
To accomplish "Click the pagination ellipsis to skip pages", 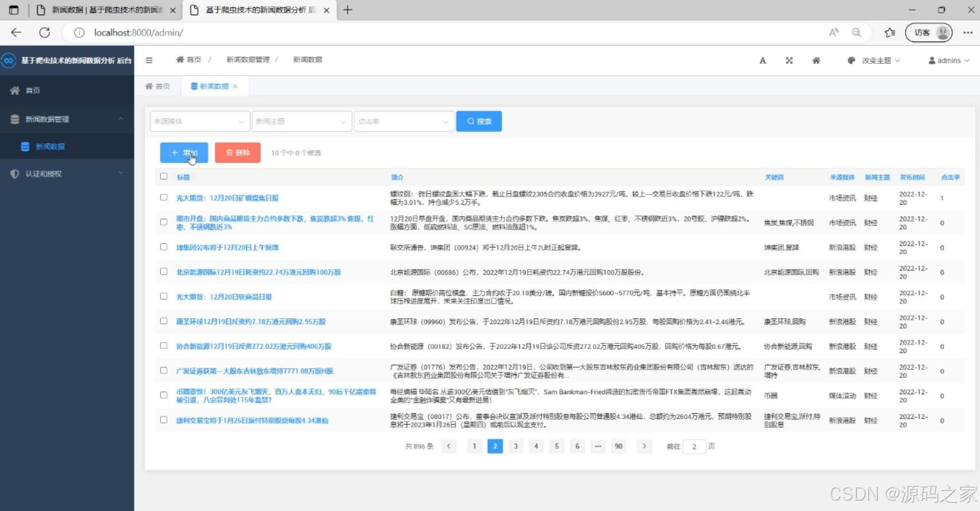I will pos(598,446).
